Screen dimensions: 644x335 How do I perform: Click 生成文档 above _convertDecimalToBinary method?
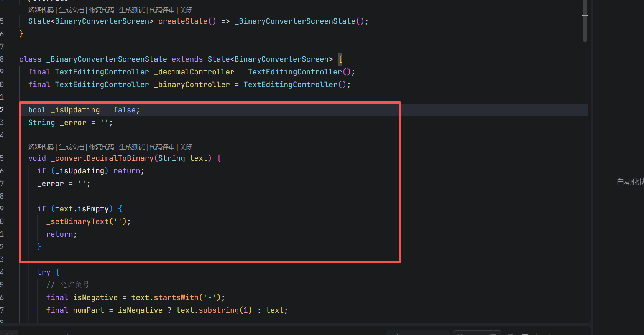click(x=71, y=147)
